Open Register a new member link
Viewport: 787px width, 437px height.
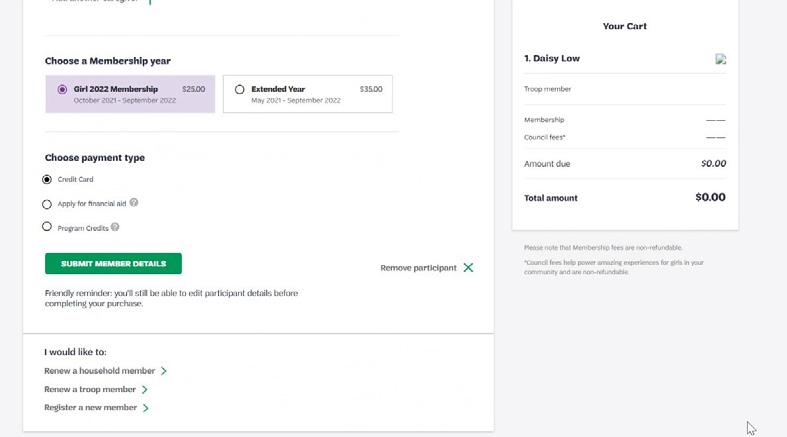(x=90, y=407)
